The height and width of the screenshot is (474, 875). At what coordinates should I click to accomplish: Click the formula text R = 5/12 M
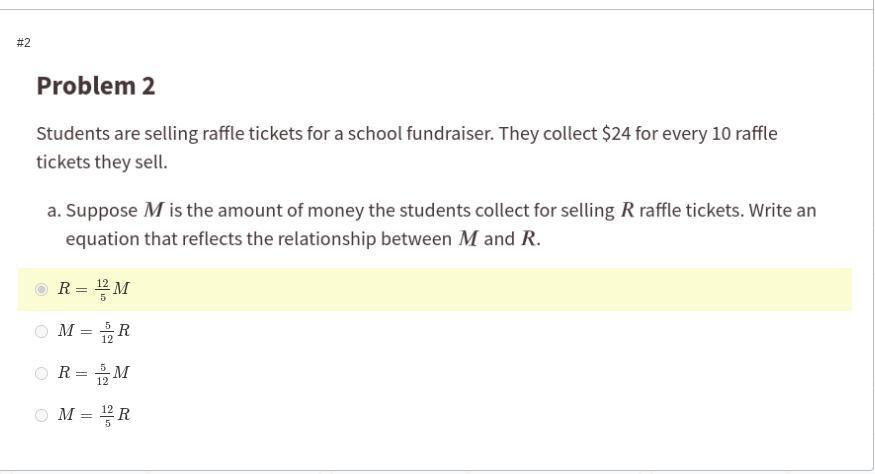94,373
